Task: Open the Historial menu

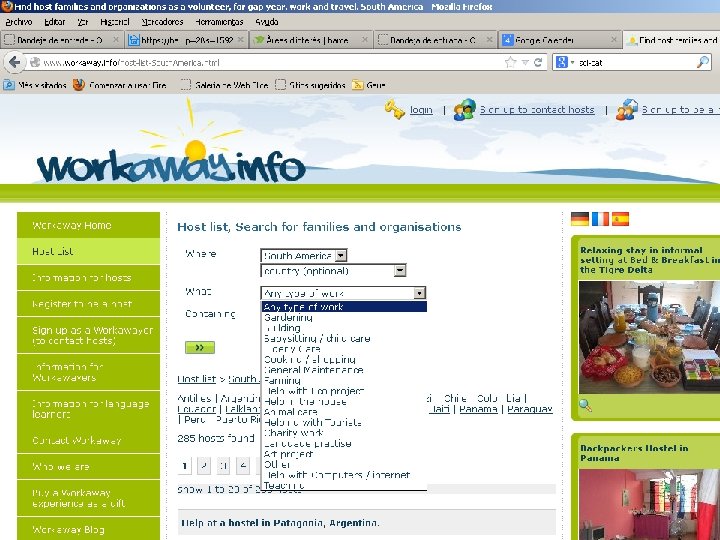Action: tap(115, 22)
